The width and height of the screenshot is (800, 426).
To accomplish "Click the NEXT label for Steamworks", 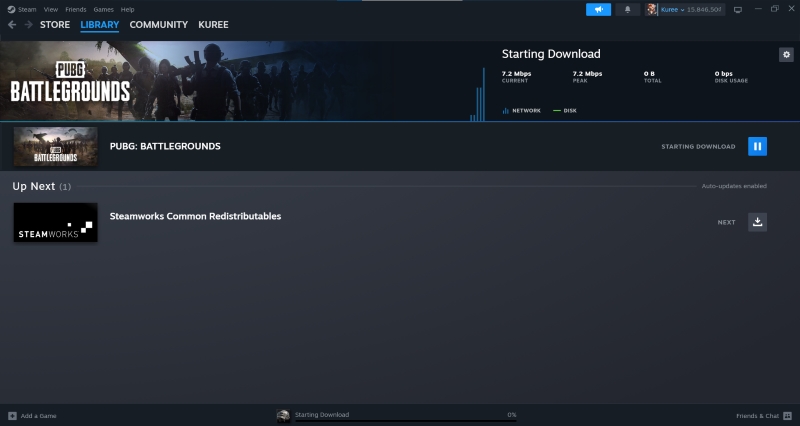I will pos(727,222).
